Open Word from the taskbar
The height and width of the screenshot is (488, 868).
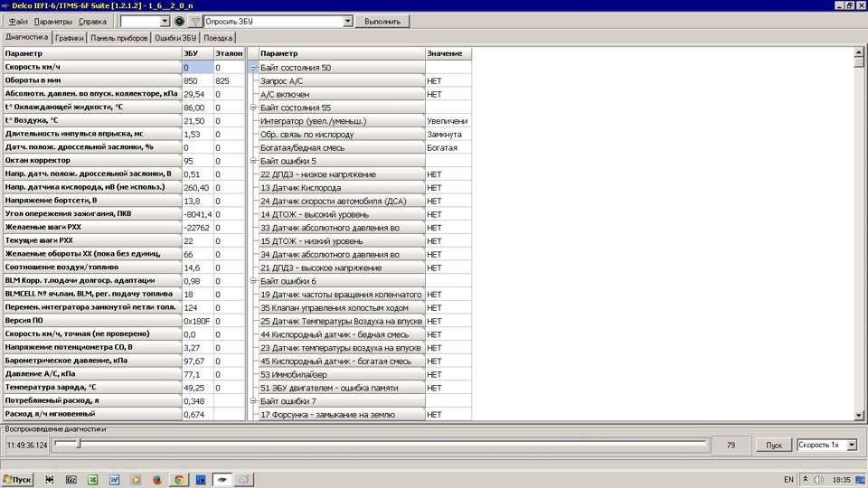point(114,480)
